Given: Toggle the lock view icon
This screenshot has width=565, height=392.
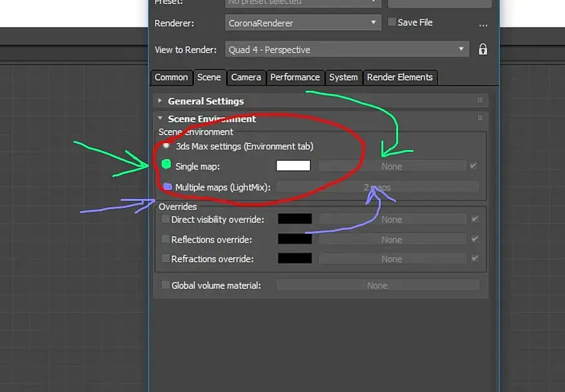Looking at the screenshot, I should [483, 49].
